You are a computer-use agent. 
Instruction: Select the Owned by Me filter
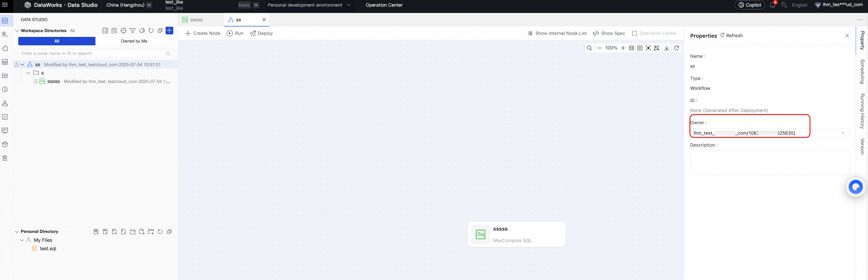pyautogui.click(x=134, y=41)
